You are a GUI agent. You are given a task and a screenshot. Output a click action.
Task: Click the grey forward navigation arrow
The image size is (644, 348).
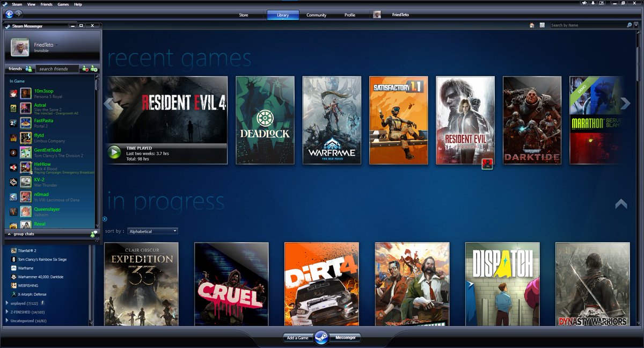(x=18, y=14)
